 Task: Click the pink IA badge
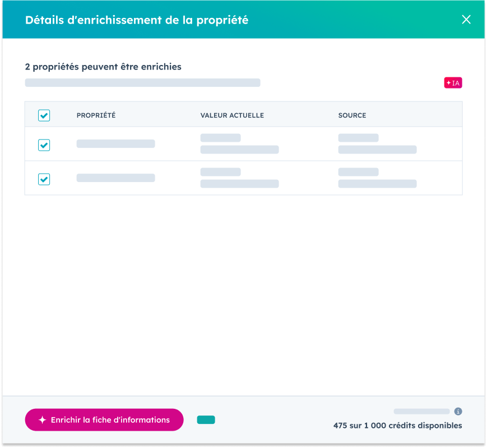pos(453,83)
